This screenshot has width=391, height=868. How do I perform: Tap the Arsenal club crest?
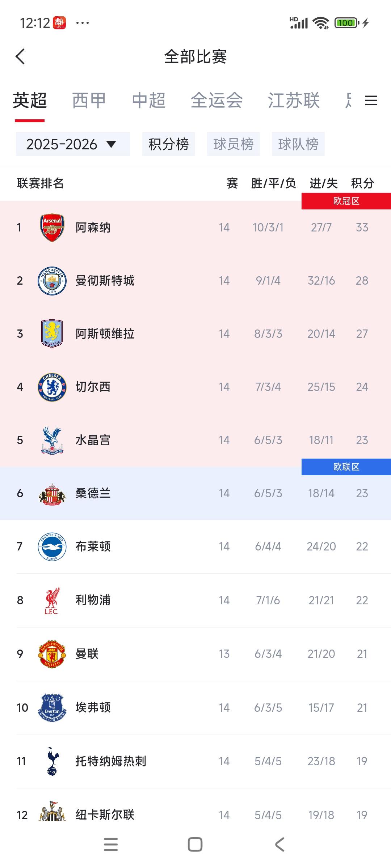52,227
